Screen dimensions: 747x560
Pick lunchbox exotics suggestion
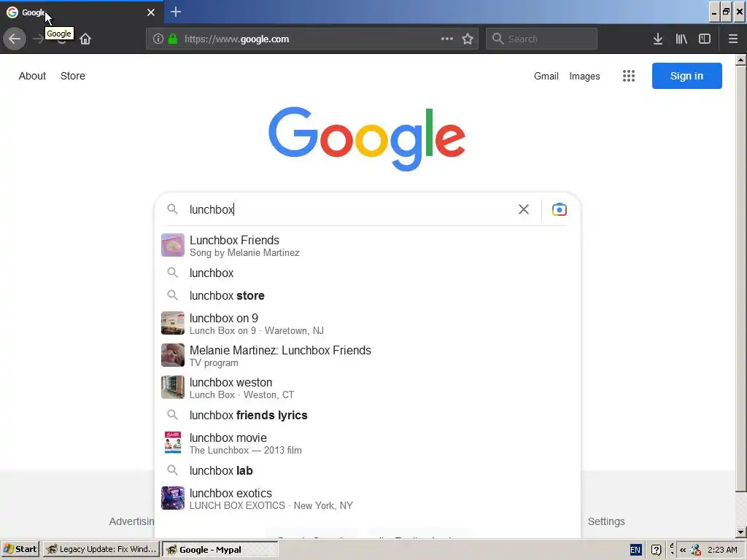[x=368, y=499]
